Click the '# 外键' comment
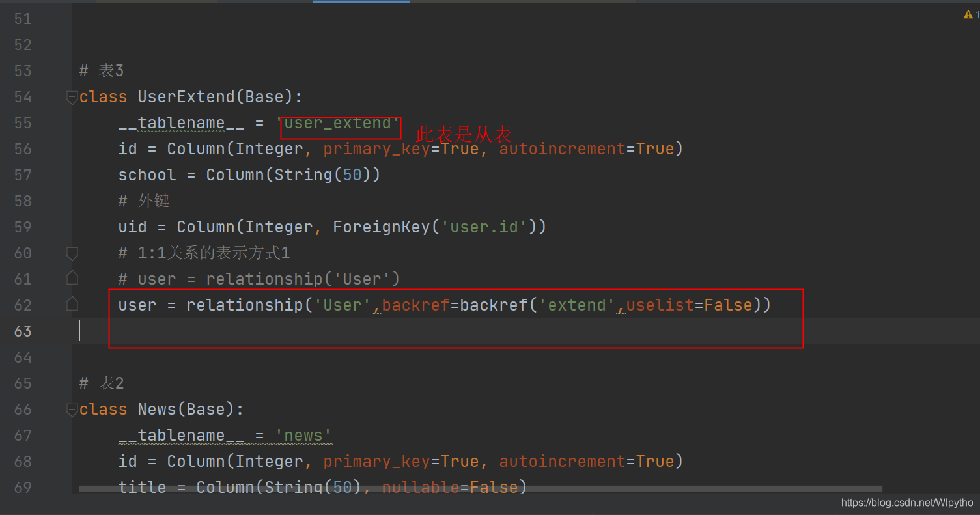Image resolution: width=980 pixels, height=515 pixels. 144,201
